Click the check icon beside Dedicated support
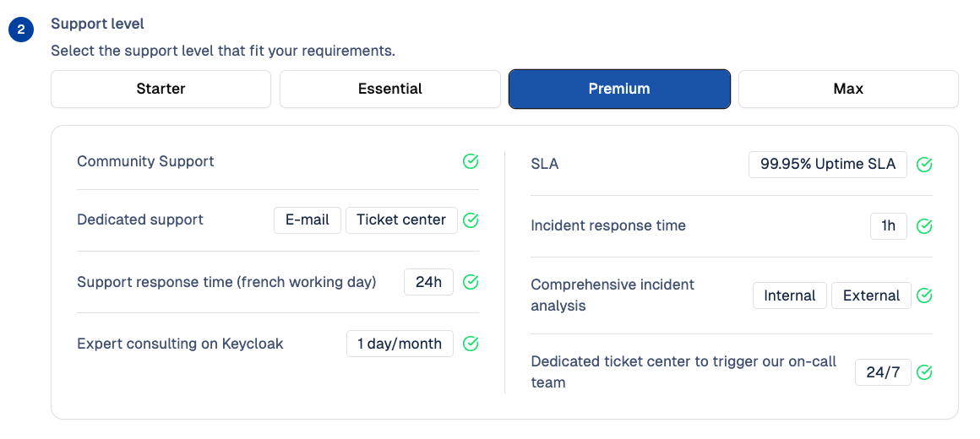This screenshot has height=439, width=980. click(471, 220)
